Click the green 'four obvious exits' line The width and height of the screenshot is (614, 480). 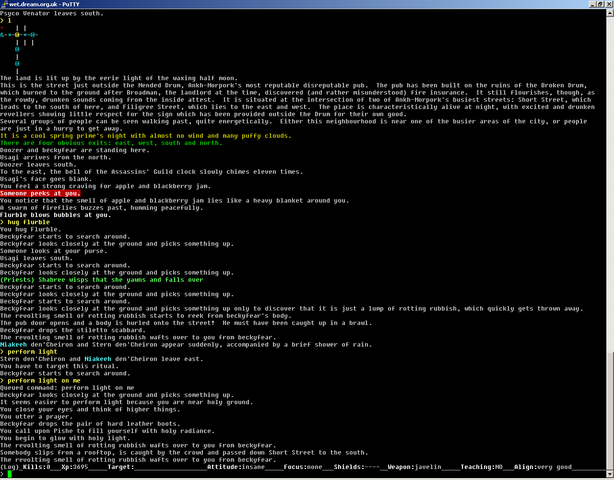[x=111, y=143]
